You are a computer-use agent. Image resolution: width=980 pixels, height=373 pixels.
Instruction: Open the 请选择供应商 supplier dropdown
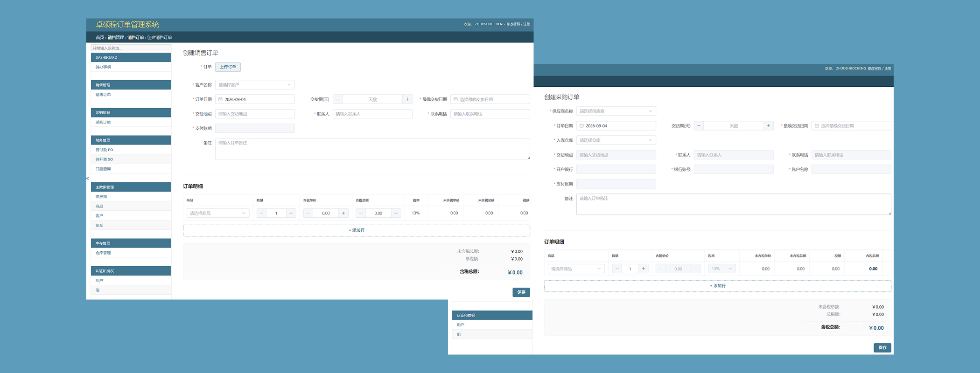616,111
